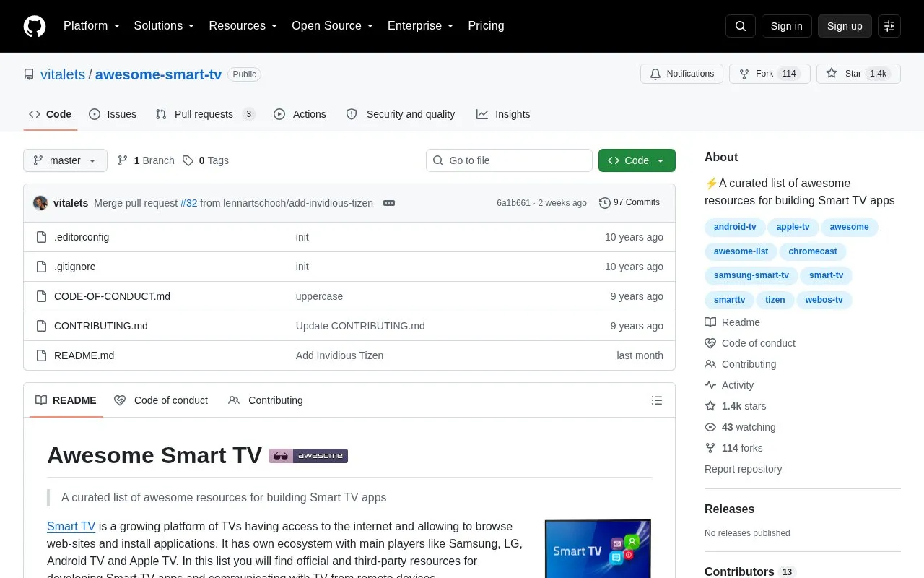Open the 1 Branch link
Viewport: 924px width, 578px height.
tap(146, 160)
